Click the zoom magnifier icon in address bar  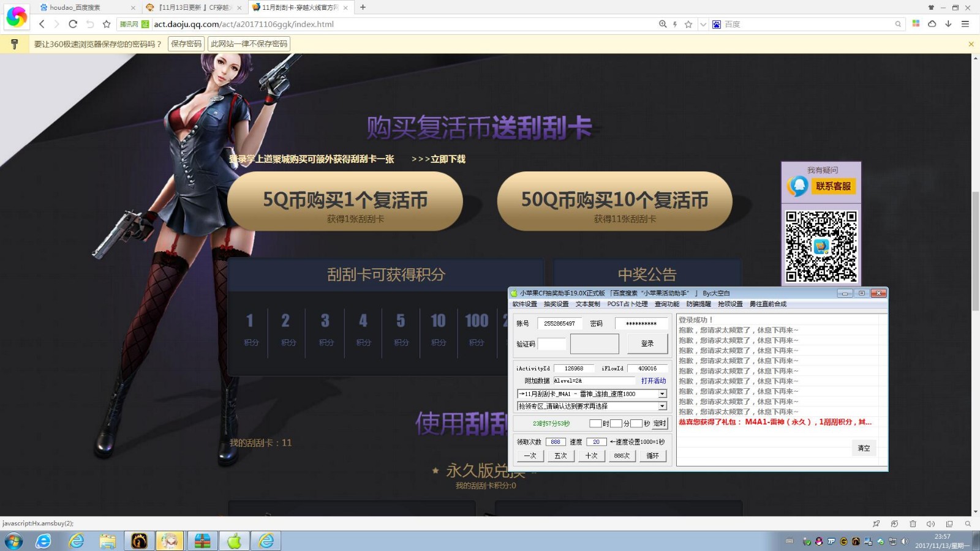pyautogui.click(x=663, y=24)
